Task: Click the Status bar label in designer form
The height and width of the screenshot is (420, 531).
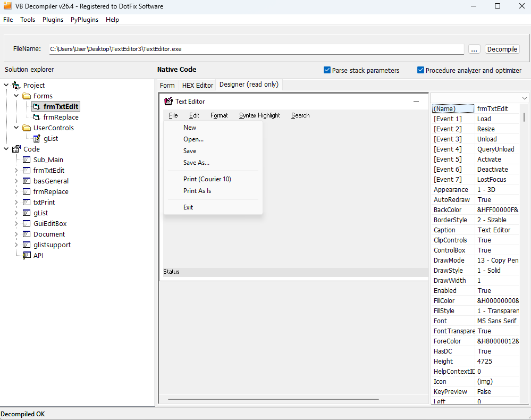Action: coord(171,272)
